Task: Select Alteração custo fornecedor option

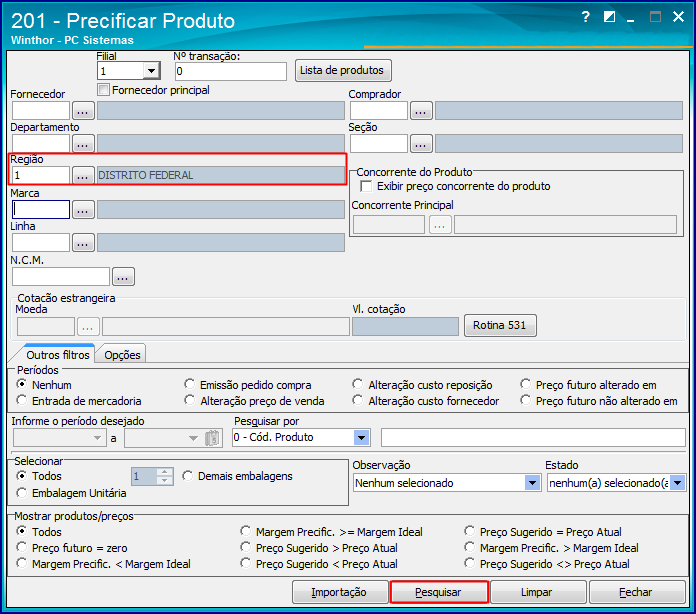Action: coord(357,400)
